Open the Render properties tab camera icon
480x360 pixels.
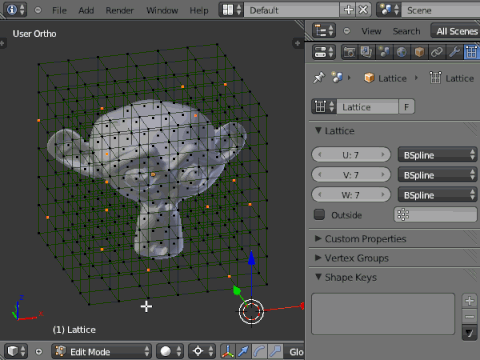349,52
